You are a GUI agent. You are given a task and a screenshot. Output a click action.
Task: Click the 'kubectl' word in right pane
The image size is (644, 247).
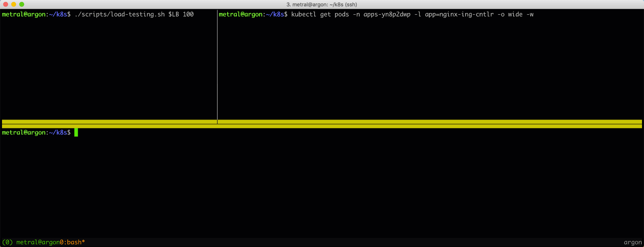point(304,14)
